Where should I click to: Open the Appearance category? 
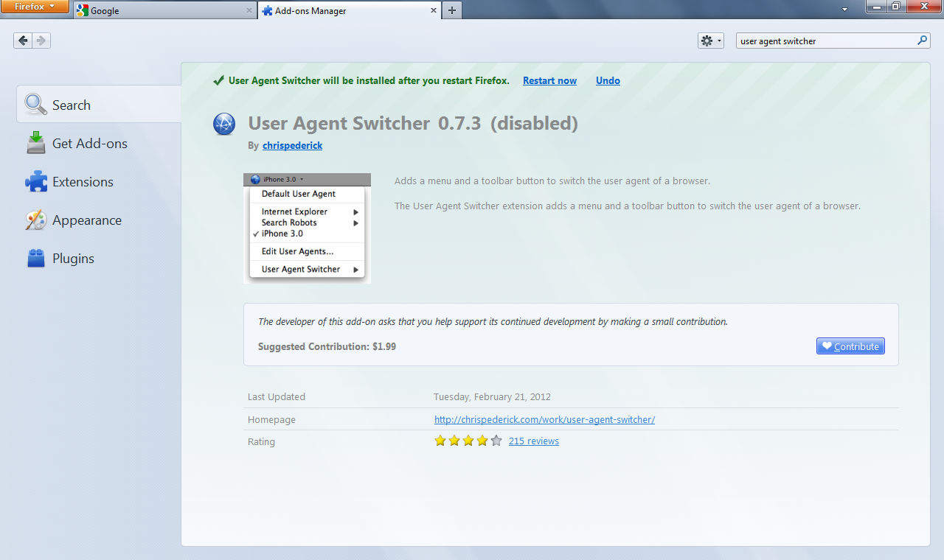coord(99,220)
